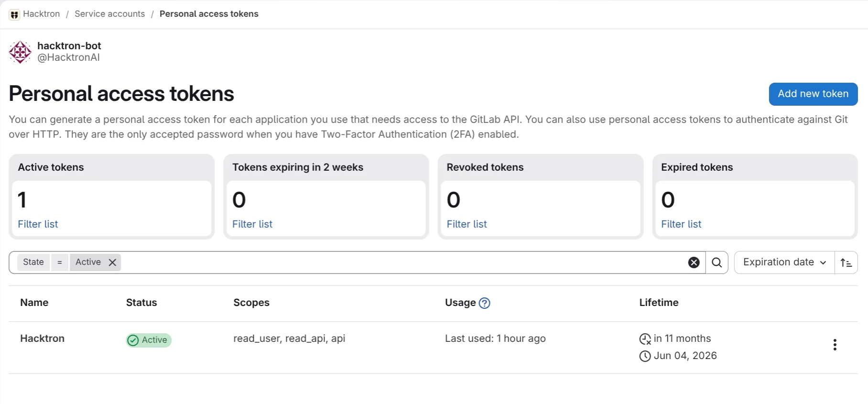This screenshot has width=868, height=404.
Task: Click the Hacktron token name
Action: click(42, 338)
